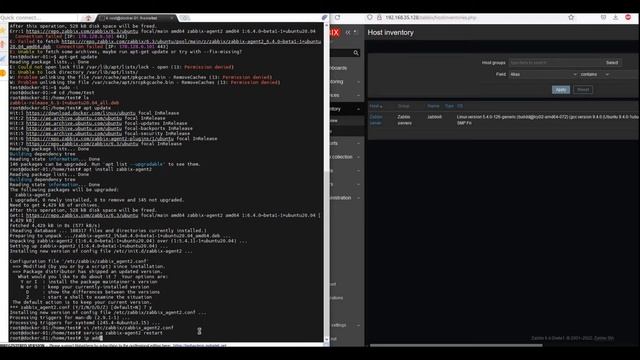This screenshot has height=360, width=640.
Task: Click the Host groups search input
Action: click(x=555, y=62)
